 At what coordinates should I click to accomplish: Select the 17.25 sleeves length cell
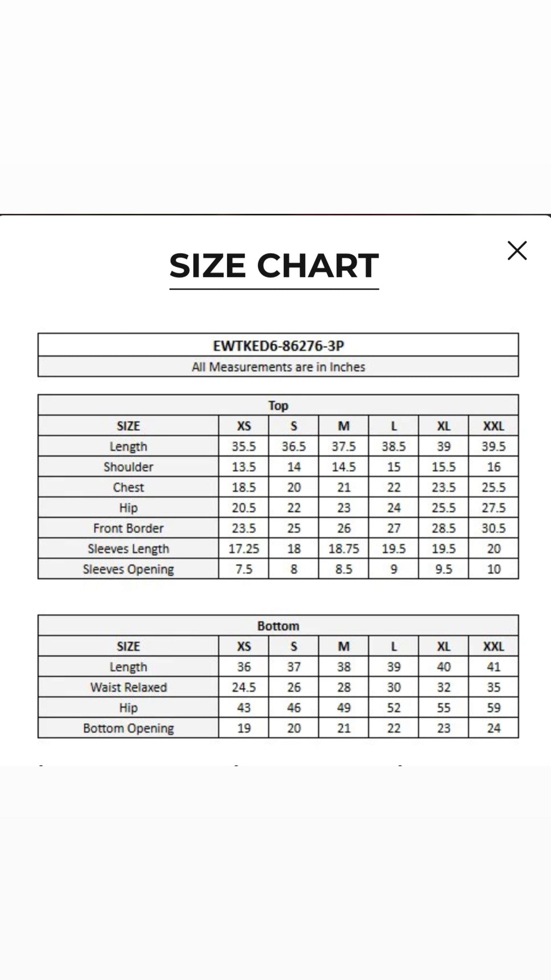(x=244, y=549)
